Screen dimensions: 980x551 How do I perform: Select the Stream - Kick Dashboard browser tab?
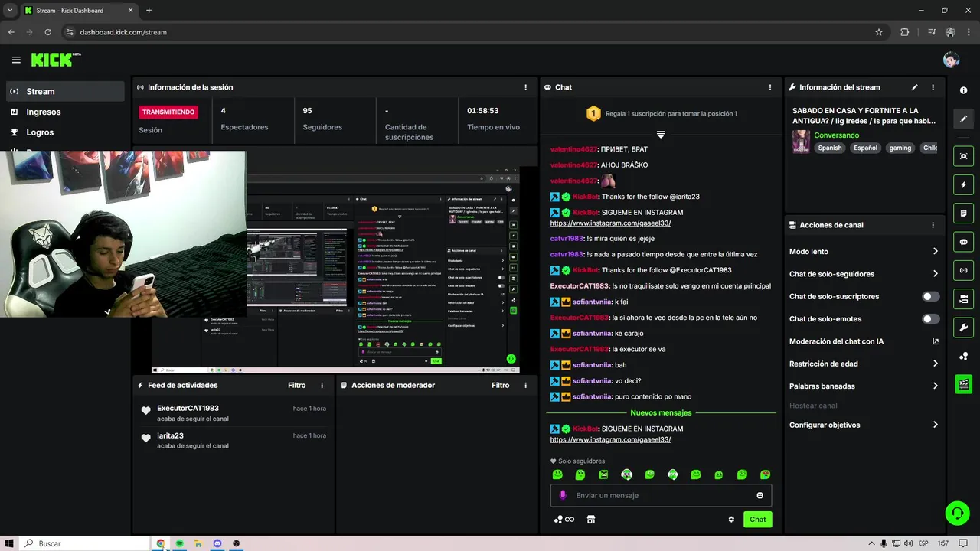tap(79, 10)
